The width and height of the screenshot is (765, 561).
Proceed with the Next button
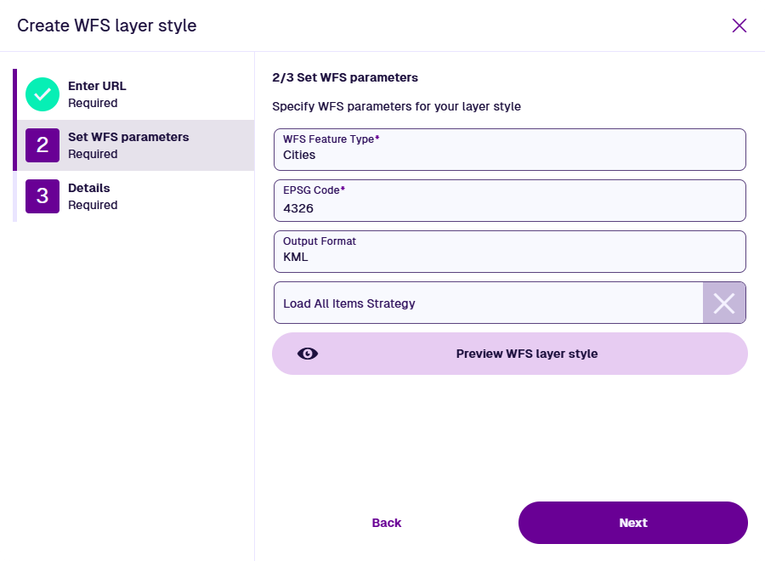(633, 523)
